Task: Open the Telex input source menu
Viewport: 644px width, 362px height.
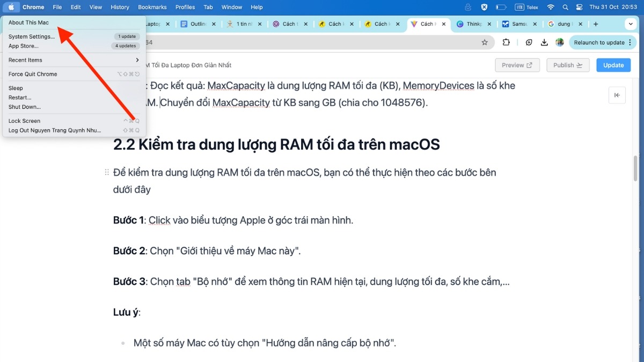Action: [x=527, y=7]
